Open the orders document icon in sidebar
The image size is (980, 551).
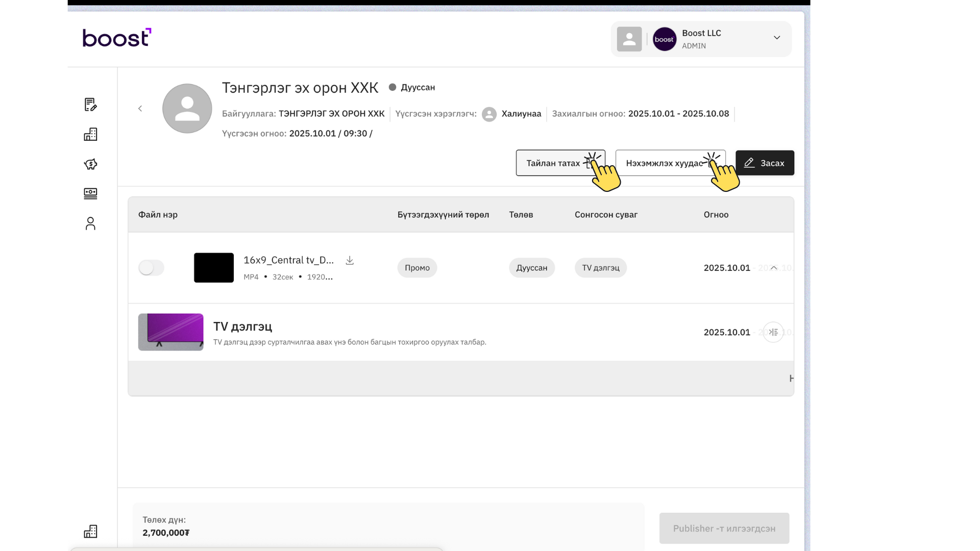click(90, 105)
